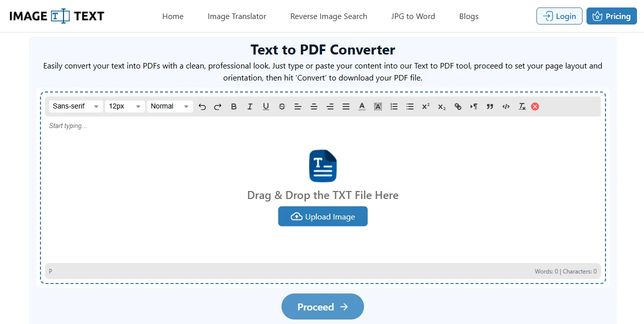Open the text color picker
This screenshot has width=644, height=324.
click(362, 106)
